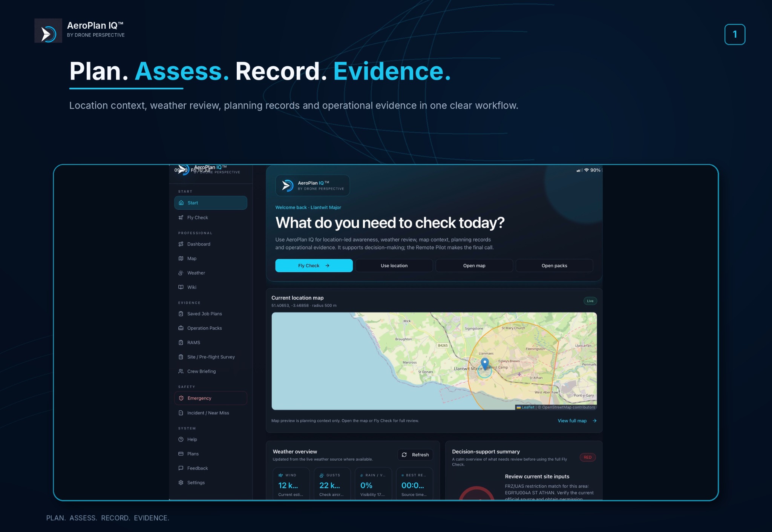Click the AeroPlan IQ logo in welcome card
The height and width of the screenshot is (532, 772).
coord(288,186)
